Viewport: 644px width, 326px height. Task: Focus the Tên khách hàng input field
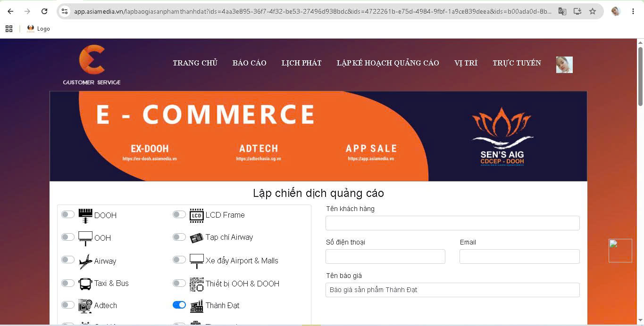(452, 223)
